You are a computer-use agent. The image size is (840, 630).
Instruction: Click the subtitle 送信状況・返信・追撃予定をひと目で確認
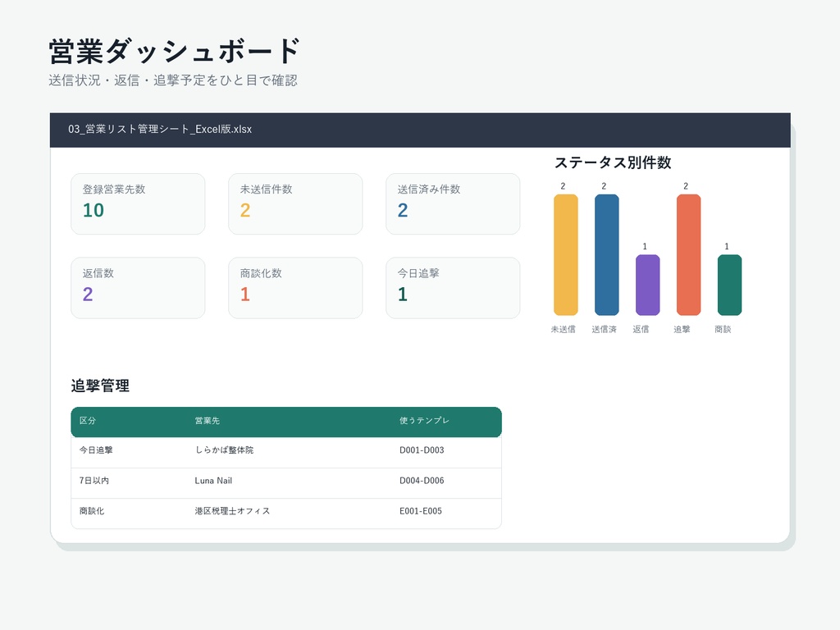[173, 80]
